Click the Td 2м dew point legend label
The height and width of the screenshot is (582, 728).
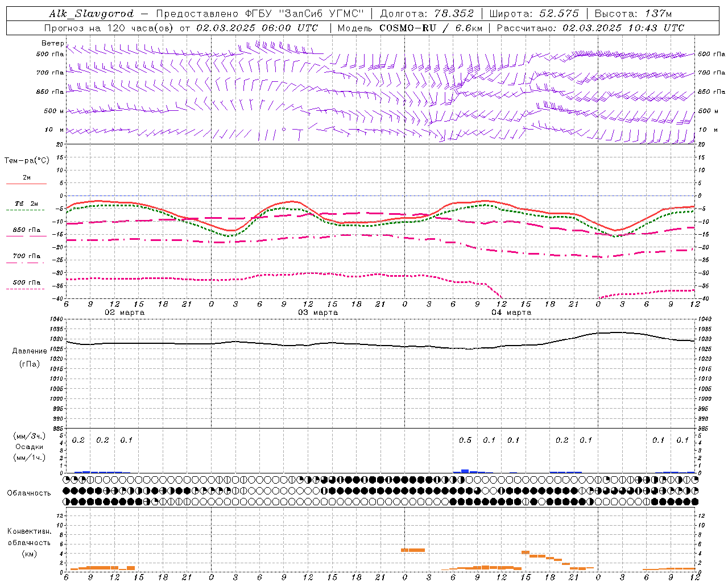tap(26, 203)
